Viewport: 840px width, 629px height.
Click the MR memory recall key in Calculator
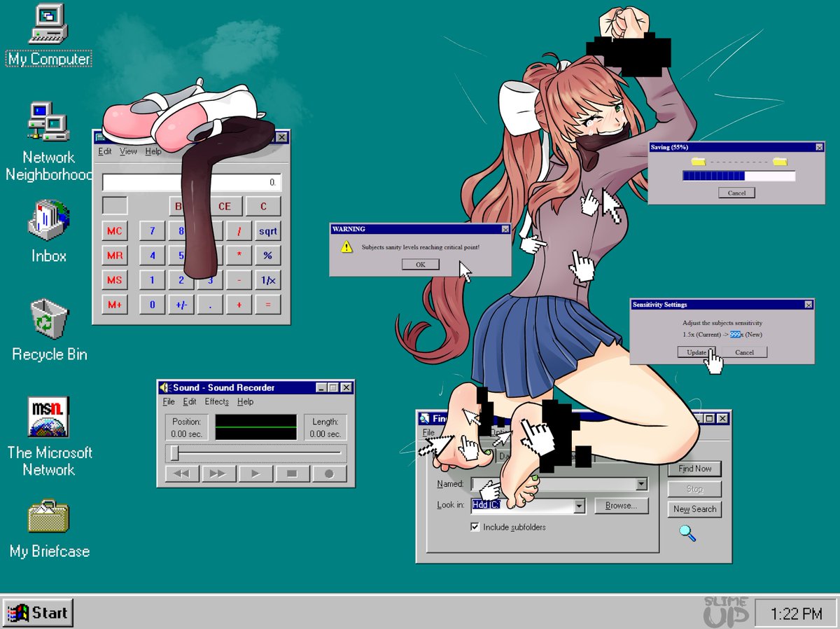(114, 256)
